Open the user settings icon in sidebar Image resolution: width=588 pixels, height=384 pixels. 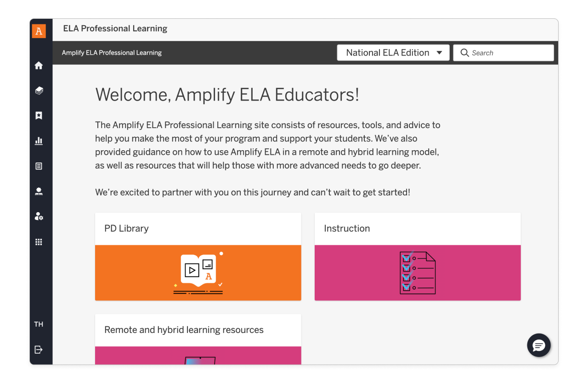(39, 216)
